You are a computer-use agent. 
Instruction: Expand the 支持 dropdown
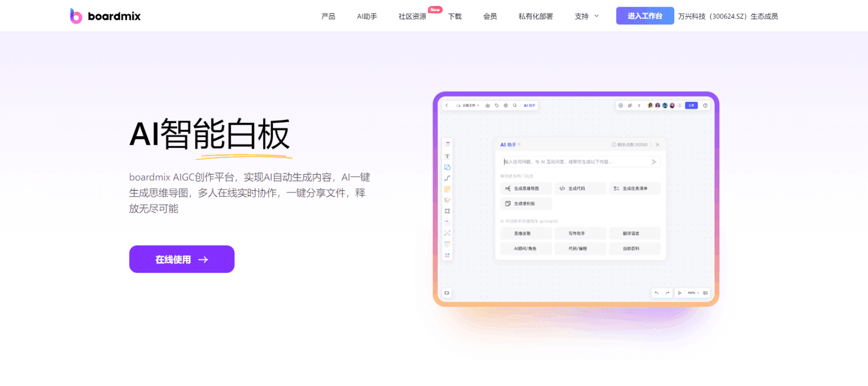coord(586,16)
